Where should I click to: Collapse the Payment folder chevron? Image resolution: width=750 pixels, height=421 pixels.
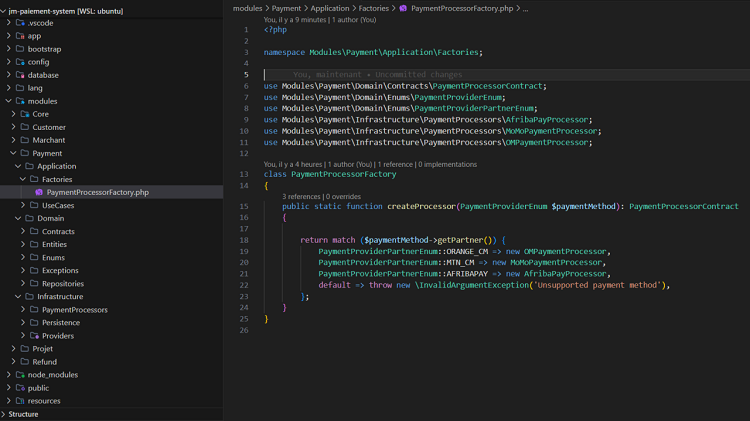tap(13, 153)
